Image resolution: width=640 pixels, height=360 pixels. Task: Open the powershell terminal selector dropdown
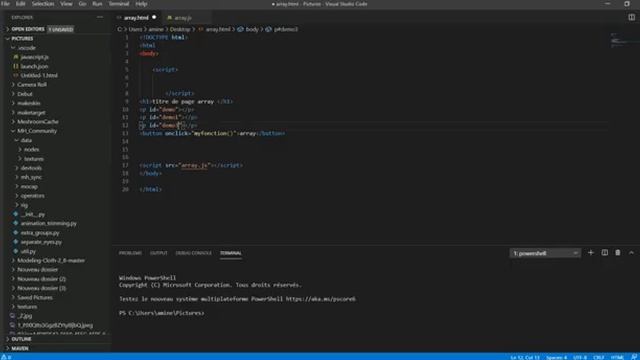(545, 253)
